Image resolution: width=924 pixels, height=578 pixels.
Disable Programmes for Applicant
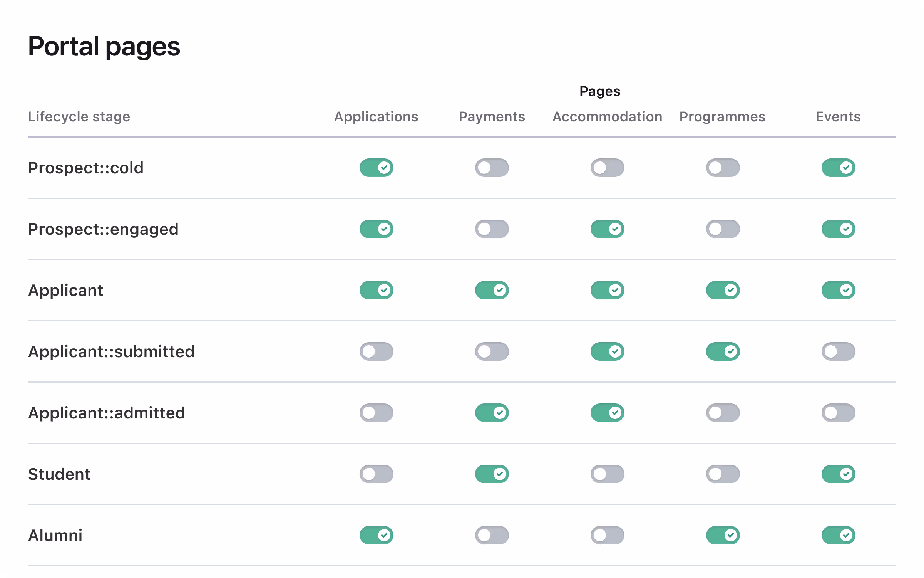[723, 290]
